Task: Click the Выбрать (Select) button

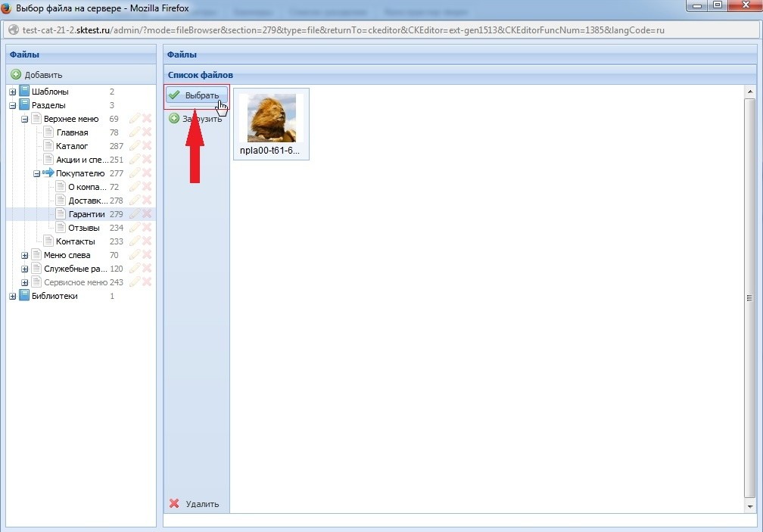Action: (x=195, y=95)
